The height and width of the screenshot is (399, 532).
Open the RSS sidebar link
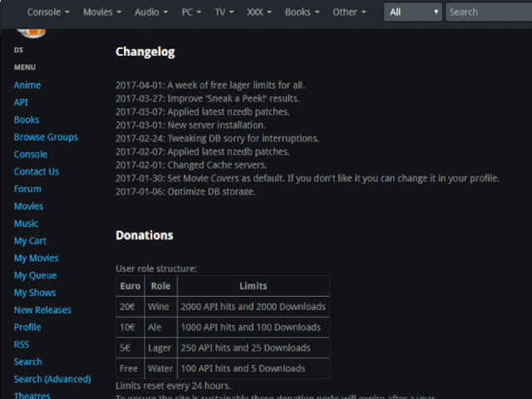22,345
